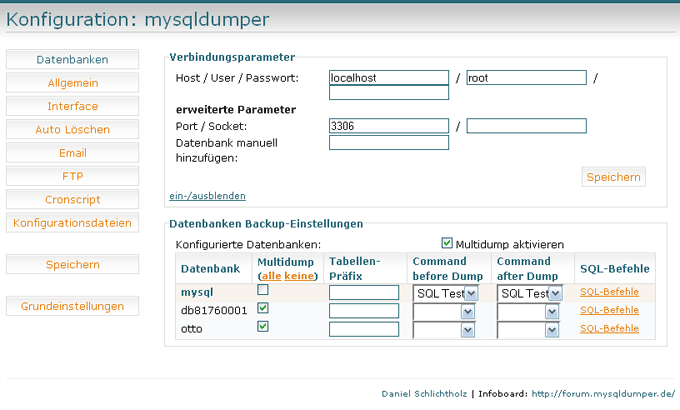Screen dimensions: 680x410
Task: Uncheck Multidump for otto database
Action: 263,326
